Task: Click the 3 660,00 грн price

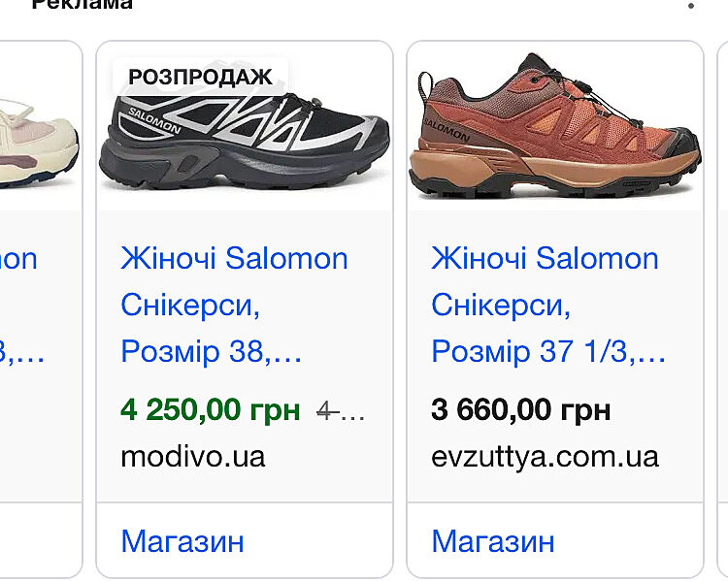Action: (520, 409)
